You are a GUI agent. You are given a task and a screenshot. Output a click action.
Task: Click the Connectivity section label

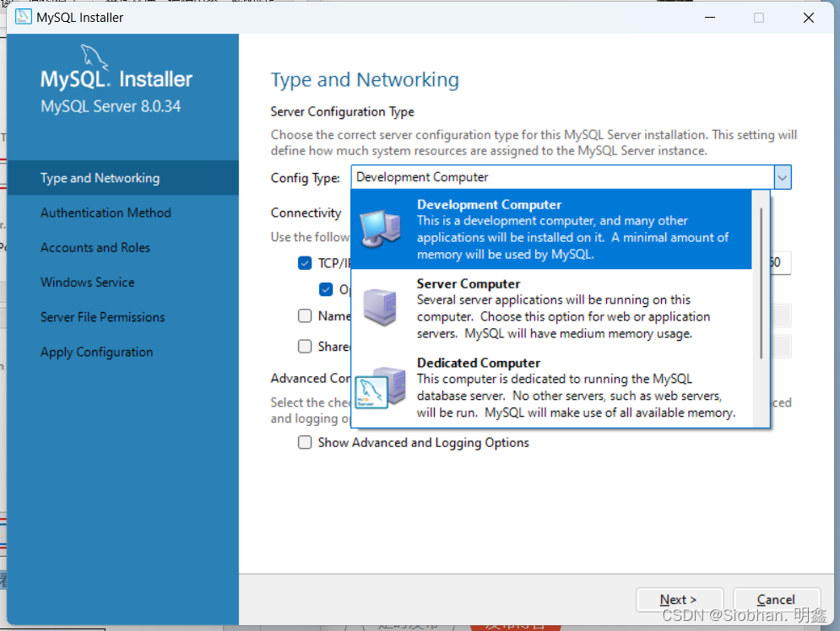click(306, 213)
